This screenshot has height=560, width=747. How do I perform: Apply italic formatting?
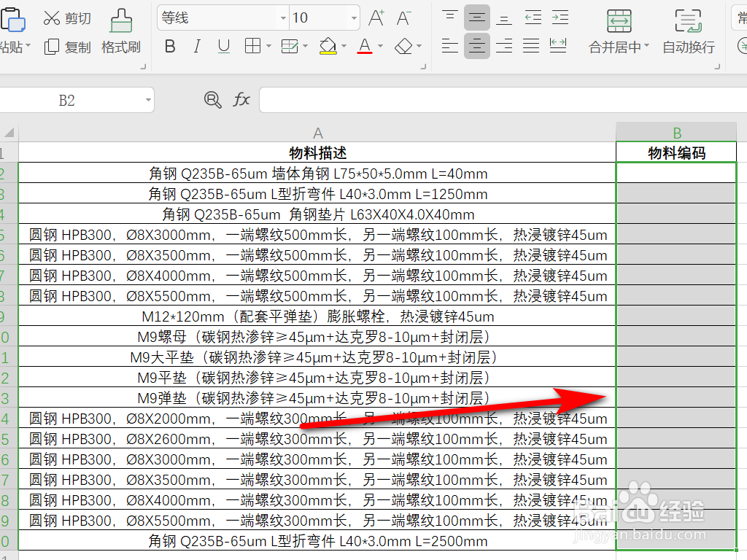click(x=196, y=45)
